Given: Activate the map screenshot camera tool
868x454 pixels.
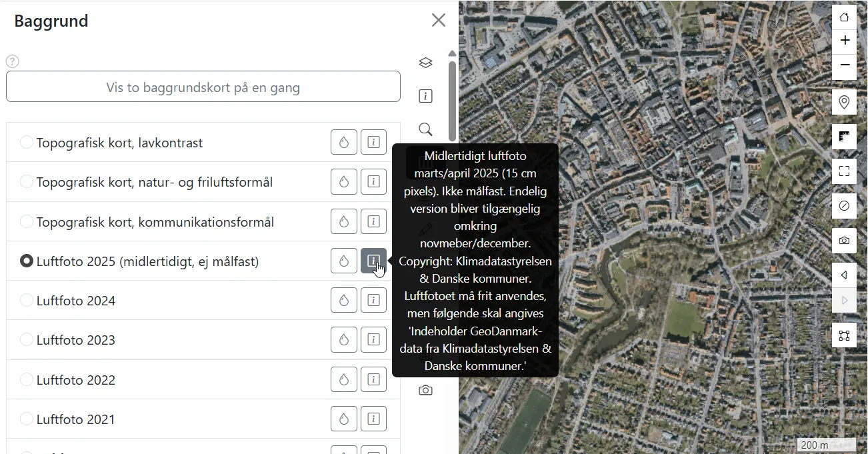Looking at the screenshot, I should pos(844,241).
